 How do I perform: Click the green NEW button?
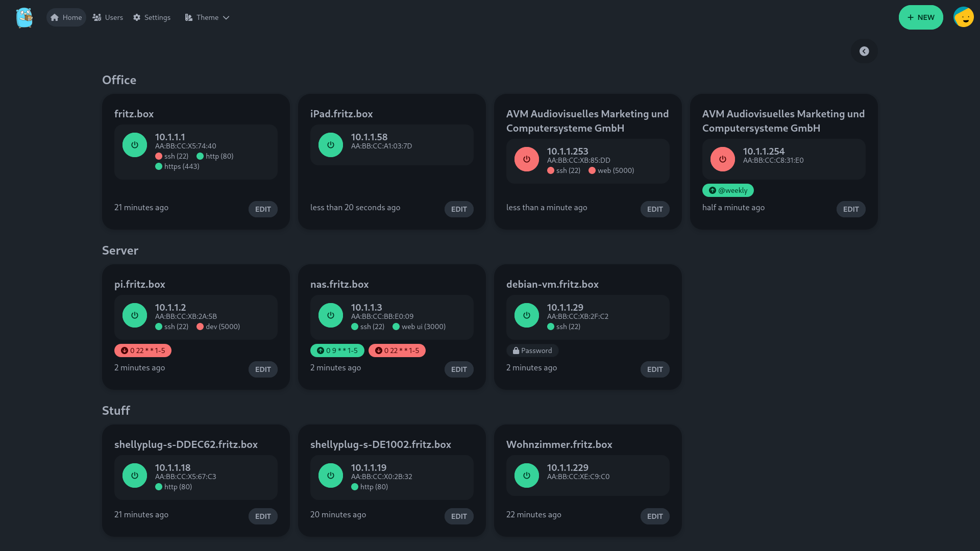coord(920,17)
